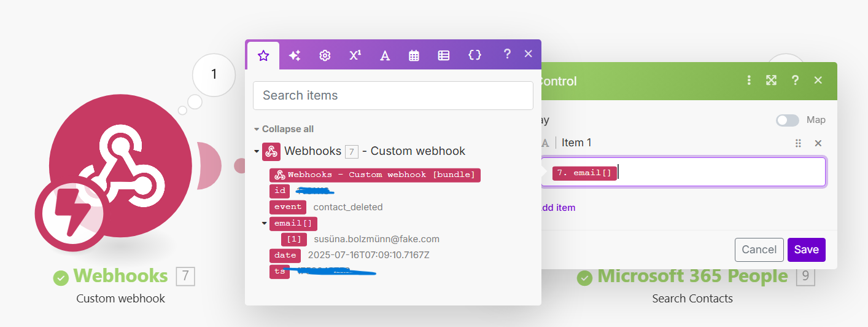
Task: Open the custom variables braces tab
Action: [475, 55]
